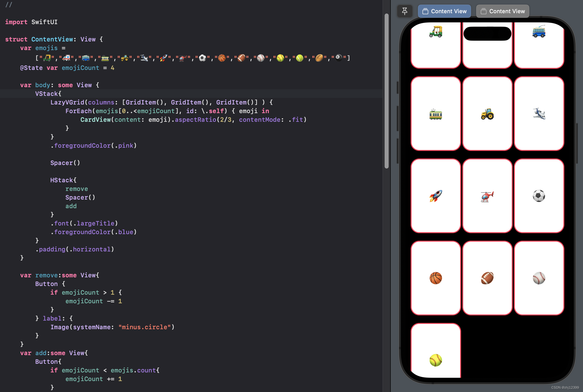The width and height of the screenshot is (583, 392).
Task: Tap the softball card in preview
Action: point(436,350)
